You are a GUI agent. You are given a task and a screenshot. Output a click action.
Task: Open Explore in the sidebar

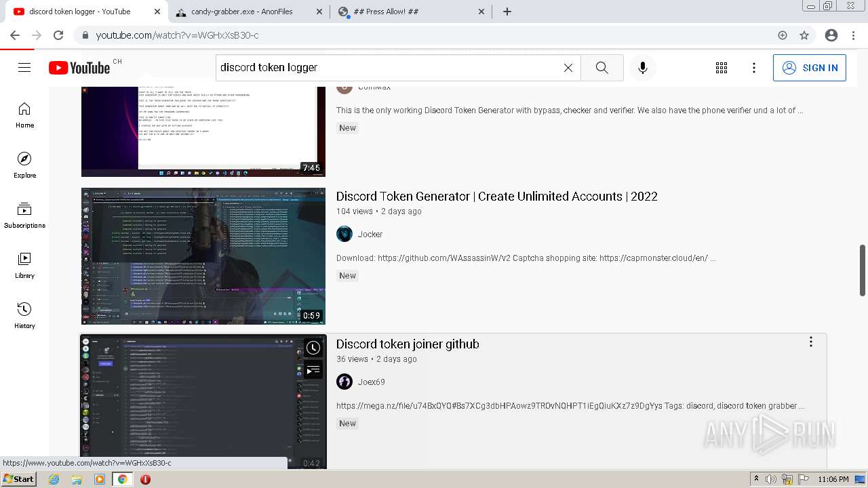pyautogui.click(x=24, y=165)
